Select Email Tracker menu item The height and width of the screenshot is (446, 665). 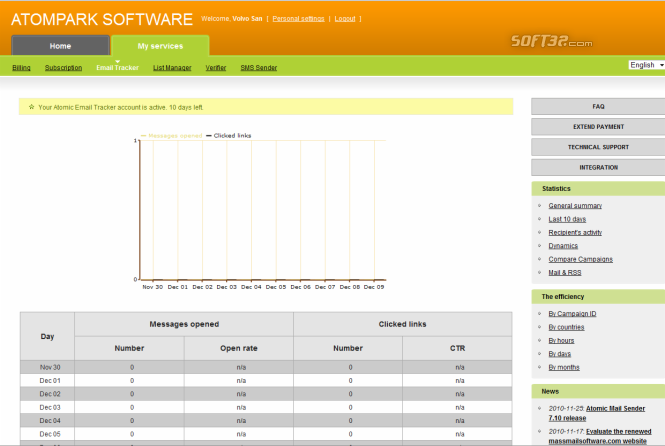click(117, 67)
